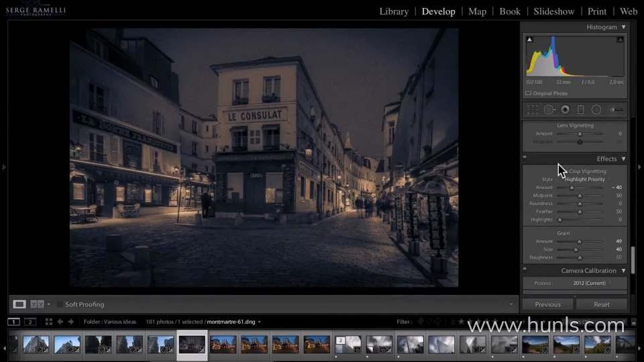Activate the Red Eye Correction tool
The image size is (644, 362).
(x=566, y=109)
